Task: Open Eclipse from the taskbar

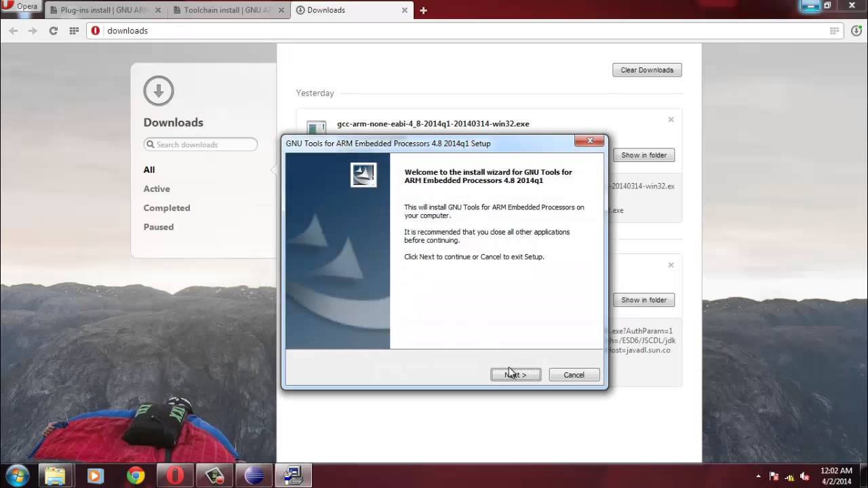Action: [x=254, y=476]
